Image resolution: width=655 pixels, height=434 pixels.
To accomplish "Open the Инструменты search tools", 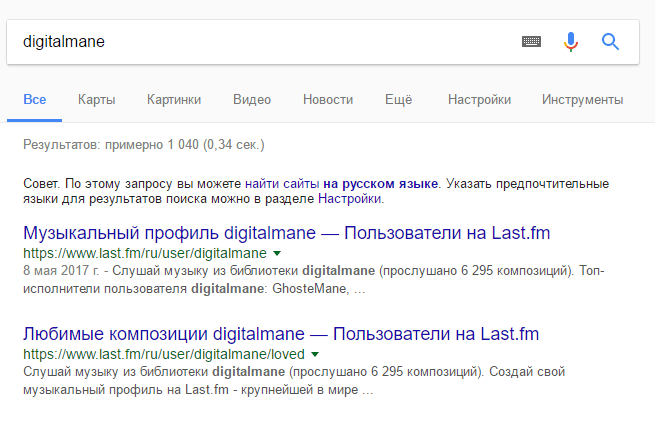I will [x=582, y=100].
